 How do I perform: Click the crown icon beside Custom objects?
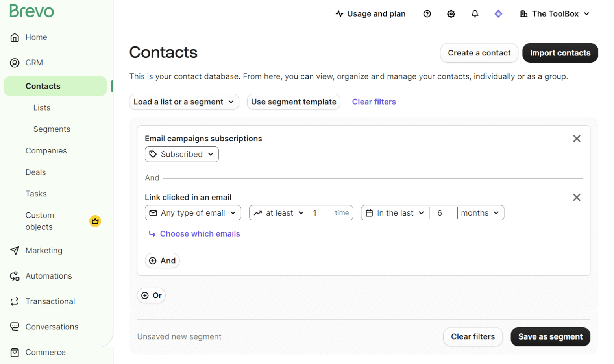95,221
